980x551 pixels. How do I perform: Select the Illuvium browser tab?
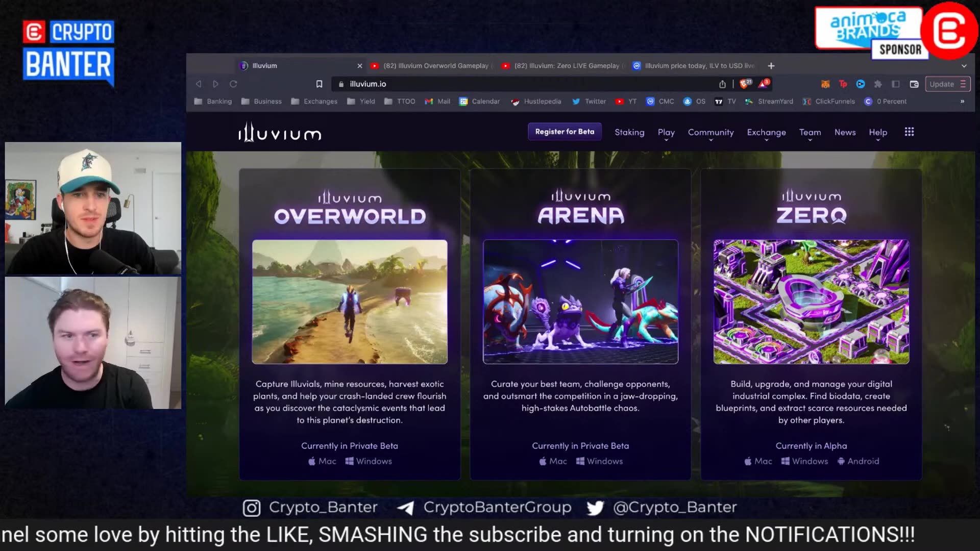pyautogui.click(x=301, y=66)
